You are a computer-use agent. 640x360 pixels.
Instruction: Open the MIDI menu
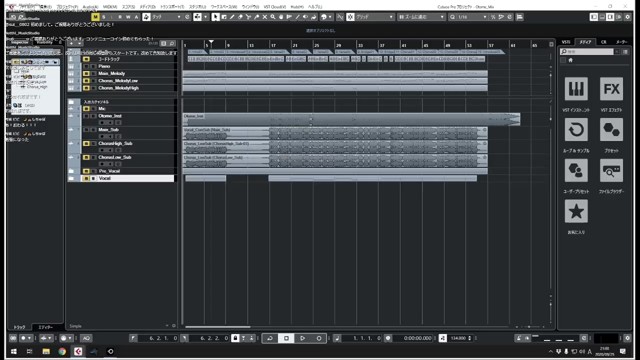[x=110, y=7]
